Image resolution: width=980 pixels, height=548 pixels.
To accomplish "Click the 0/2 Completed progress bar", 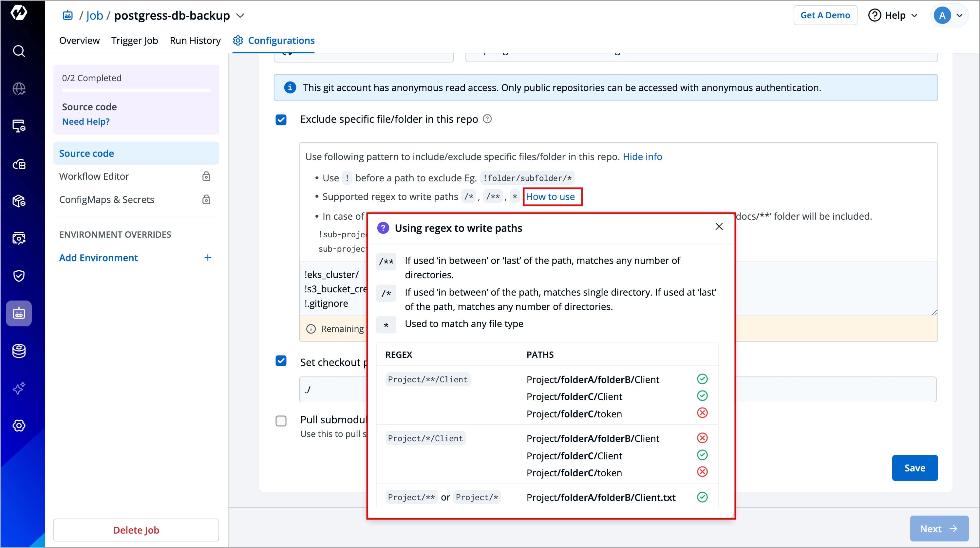I will 136,90.
